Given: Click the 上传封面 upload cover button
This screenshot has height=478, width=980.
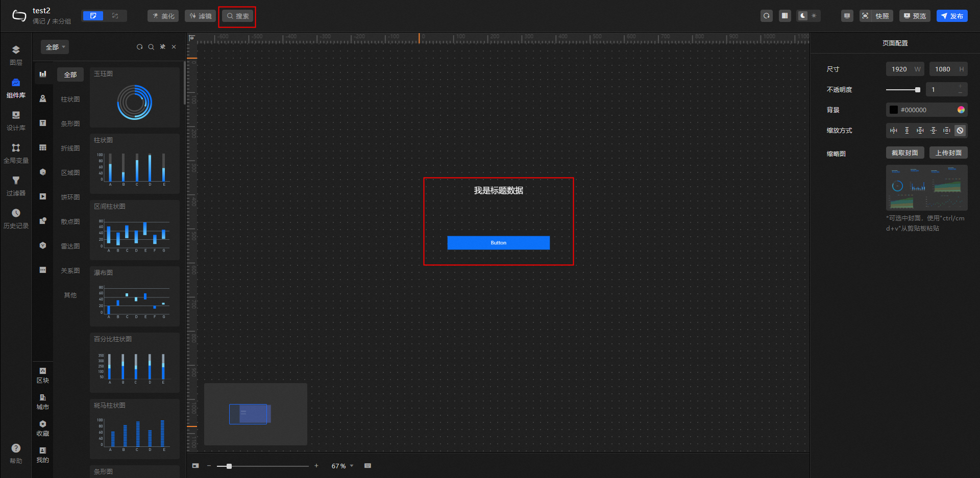Looking at the screenshot, I should pyautogui.click(x=948, y=153).
